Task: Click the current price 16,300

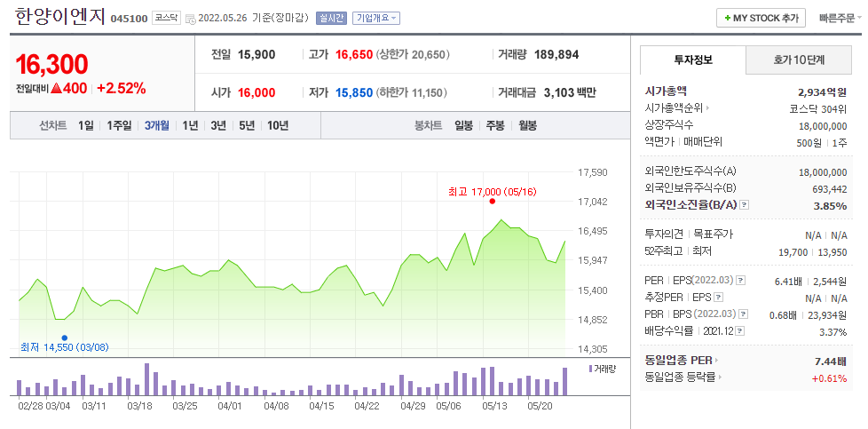Action: click(x=51, y=64)
